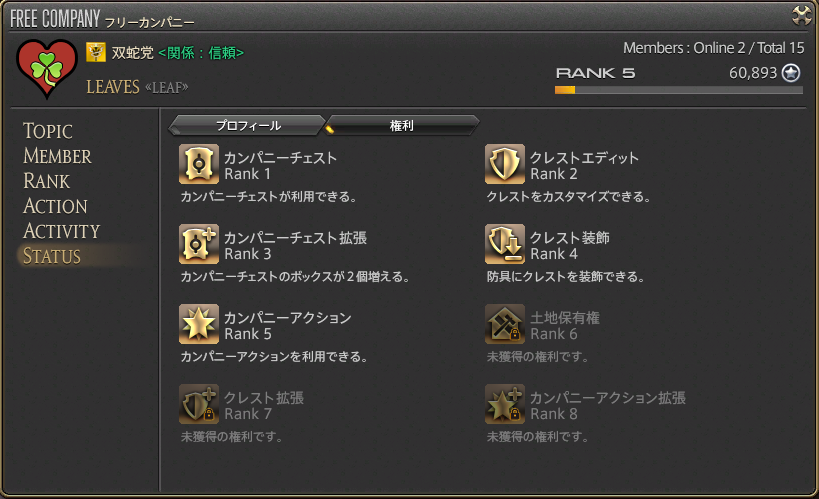The width and height of the screenshot is (819, 499).
Task: Close the Free Company window
Action: (x=802, y=16)
